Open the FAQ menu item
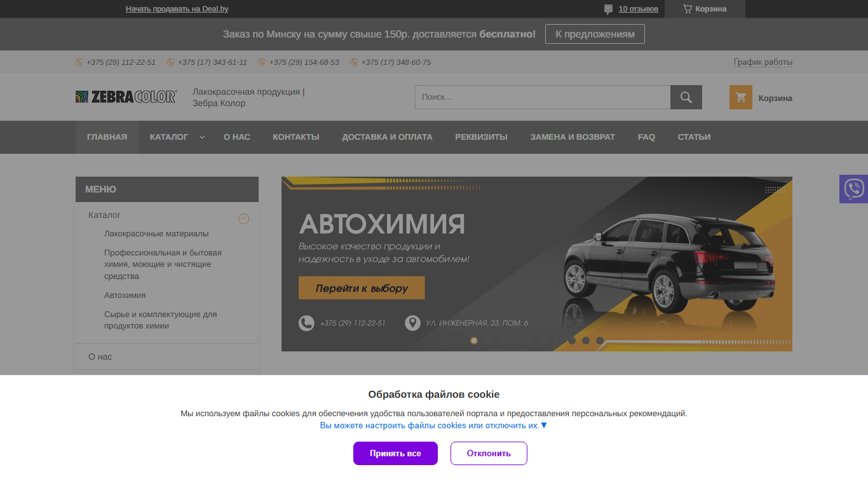This screenshot has width=868, height=488. 646,137
